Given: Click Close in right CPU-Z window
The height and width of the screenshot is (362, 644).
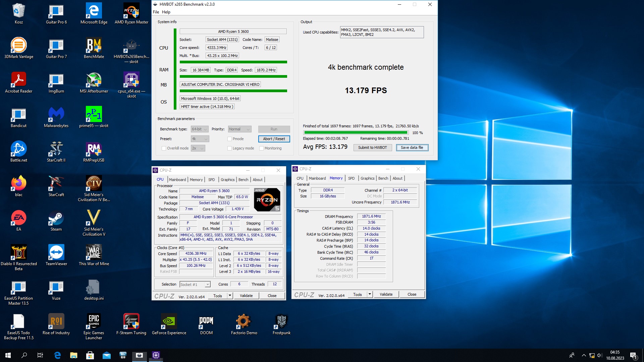Looking at the screenshot, I should [412, 294].
